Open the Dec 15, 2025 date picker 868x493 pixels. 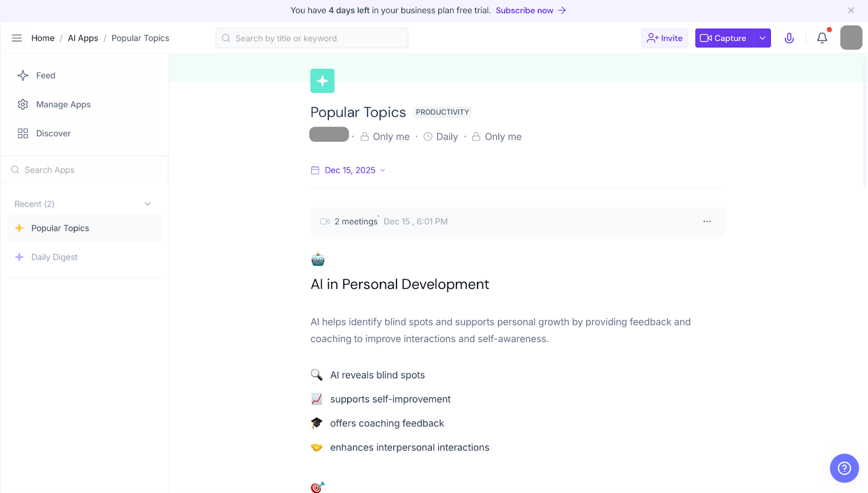click(x=349, y=170)
